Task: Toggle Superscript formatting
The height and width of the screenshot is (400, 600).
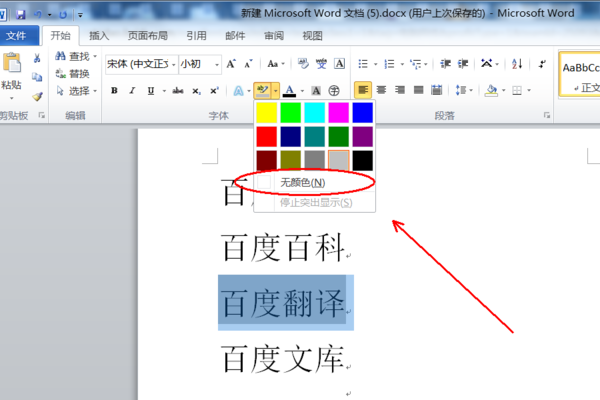Action: 214,91
